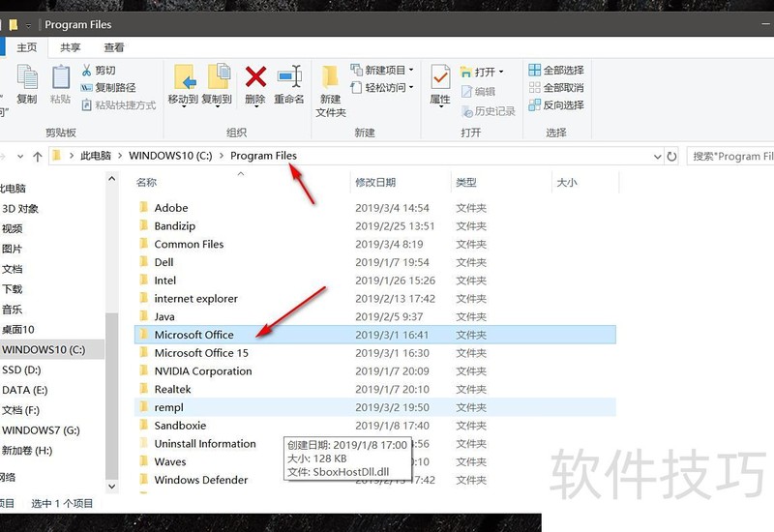This screenshot has height=532, width=774.
Task: Click the Up directory arrow
Action: [38, 157]
